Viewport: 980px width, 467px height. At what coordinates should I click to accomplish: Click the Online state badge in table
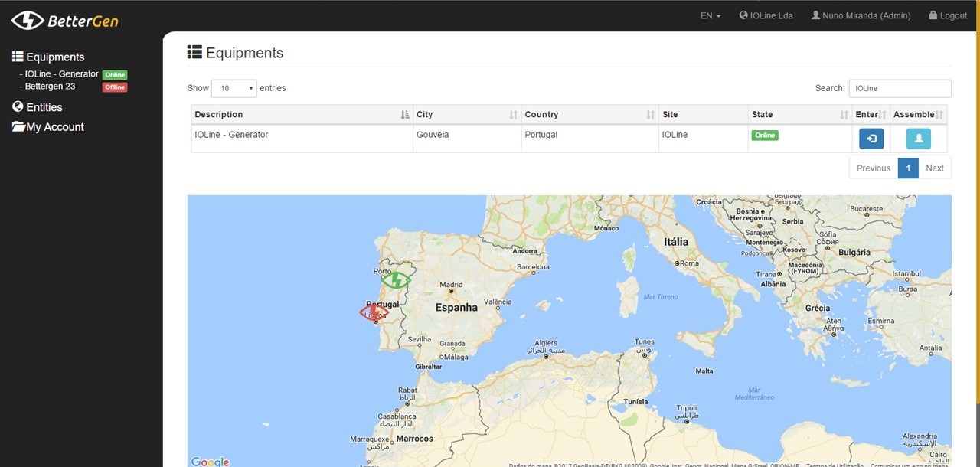point(765,136)
